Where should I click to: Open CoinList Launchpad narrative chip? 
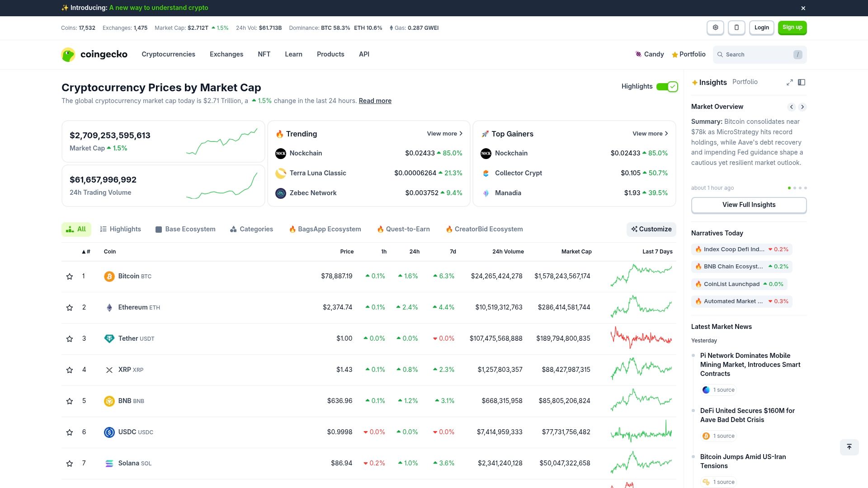tap(739, 284)
